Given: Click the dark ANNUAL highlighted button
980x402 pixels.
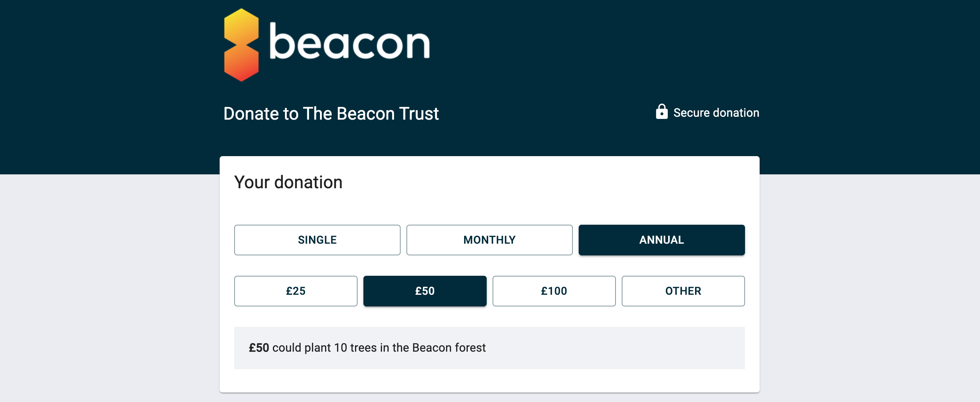Looking at the screenshot, I should click(x=661, y=240).
